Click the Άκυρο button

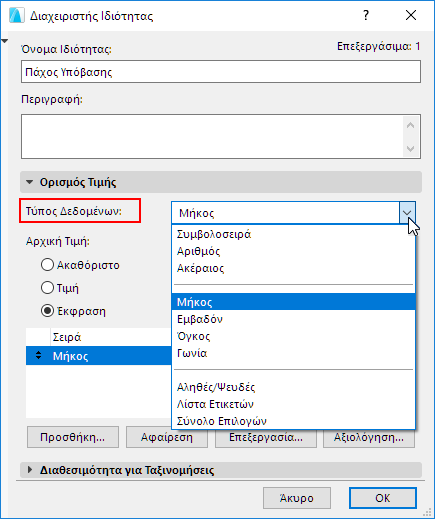pyautogui.click(x=297, y=498)
